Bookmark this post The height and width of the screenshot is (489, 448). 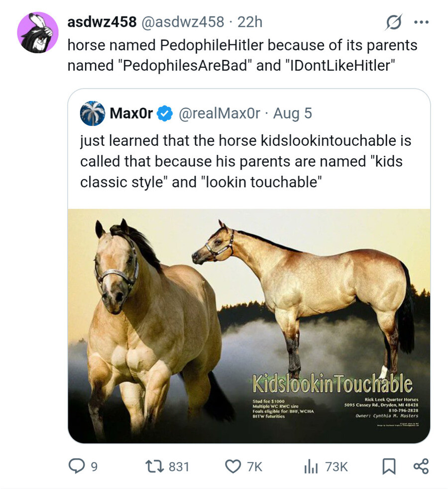tap(389, 467)
